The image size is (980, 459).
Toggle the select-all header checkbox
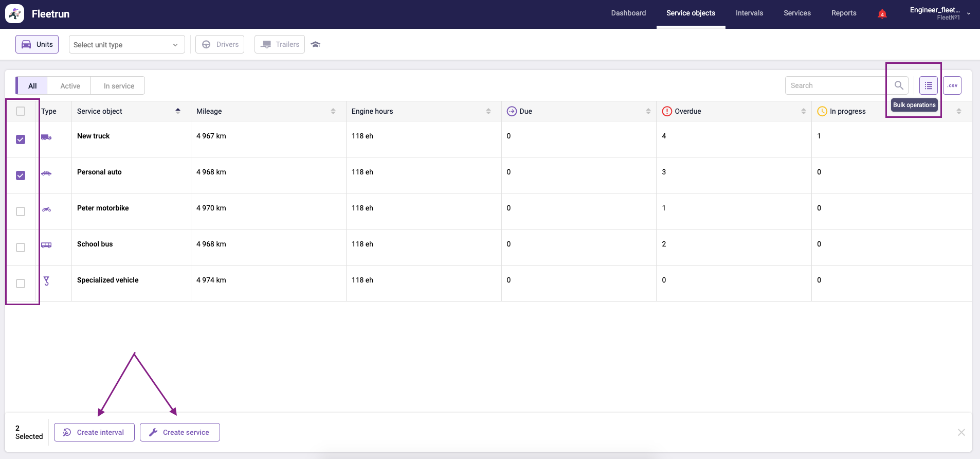(21, 111)
